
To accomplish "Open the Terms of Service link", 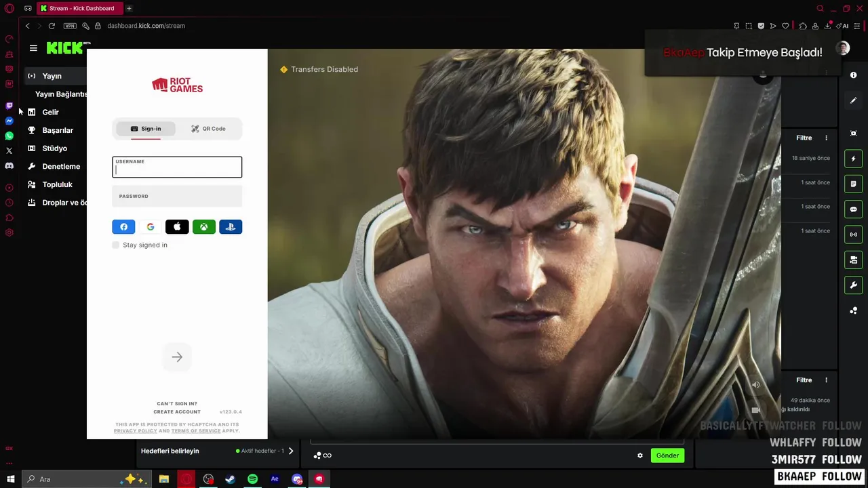I will (196, 431).
